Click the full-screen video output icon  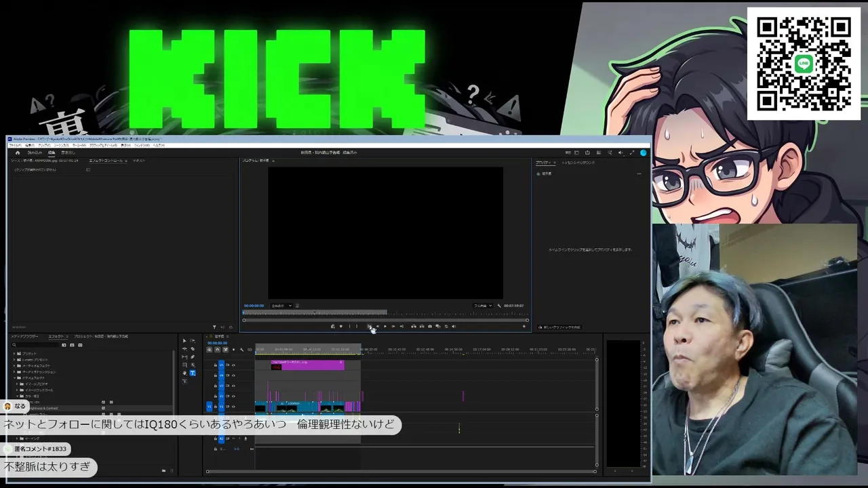point(632,152)
